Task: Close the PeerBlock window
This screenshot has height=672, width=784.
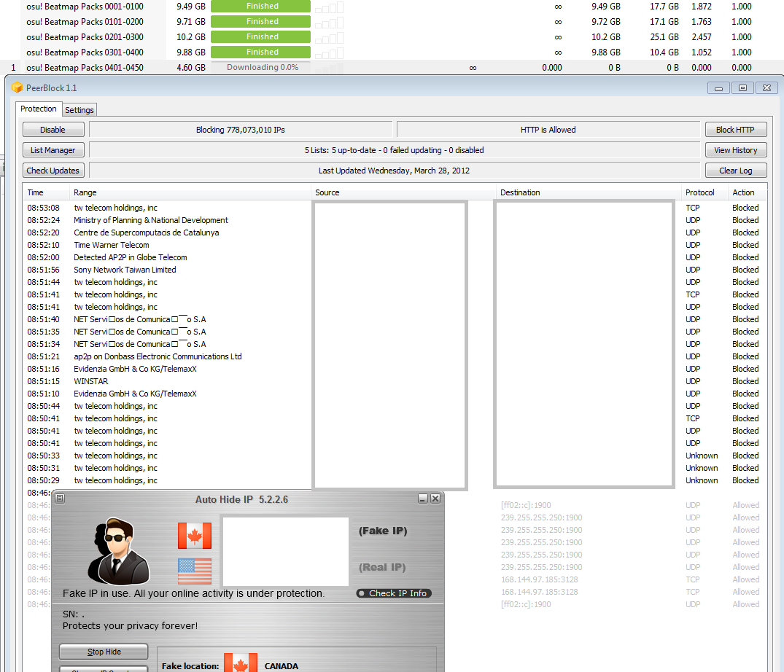Action: 766,88
